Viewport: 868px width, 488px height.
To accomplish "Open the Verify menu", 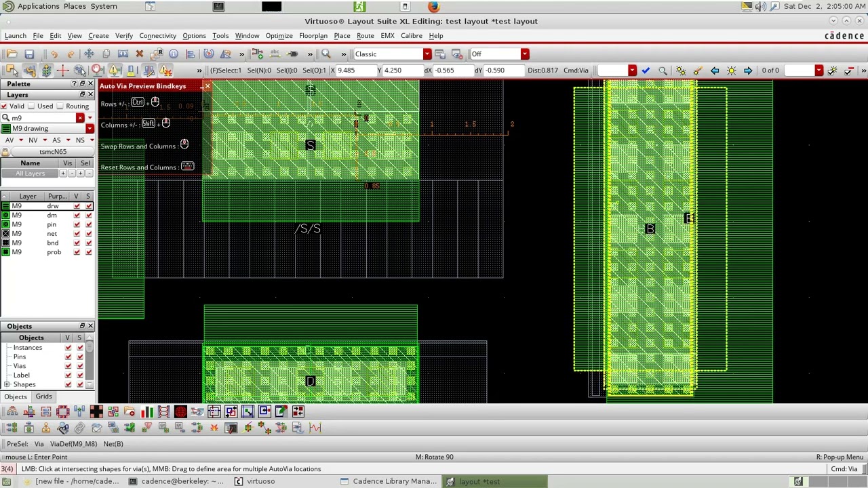I will [x=123, y=36].
